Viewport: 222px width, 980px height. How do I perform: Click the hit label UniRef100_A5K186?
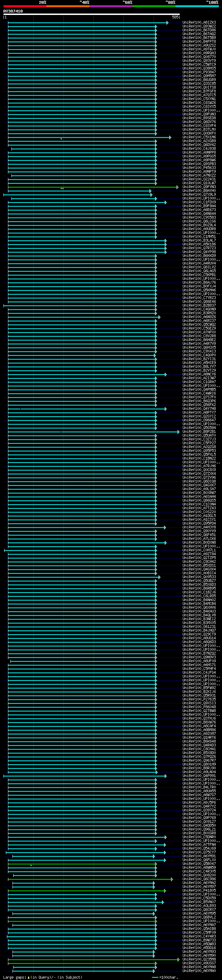(x=199, y=245)
